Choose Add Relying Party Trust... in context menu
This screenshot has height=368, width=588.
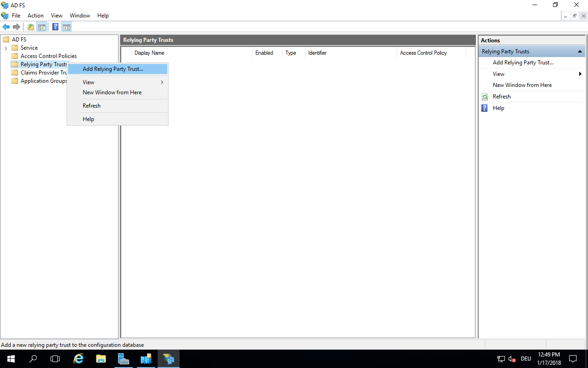point(118,69)
